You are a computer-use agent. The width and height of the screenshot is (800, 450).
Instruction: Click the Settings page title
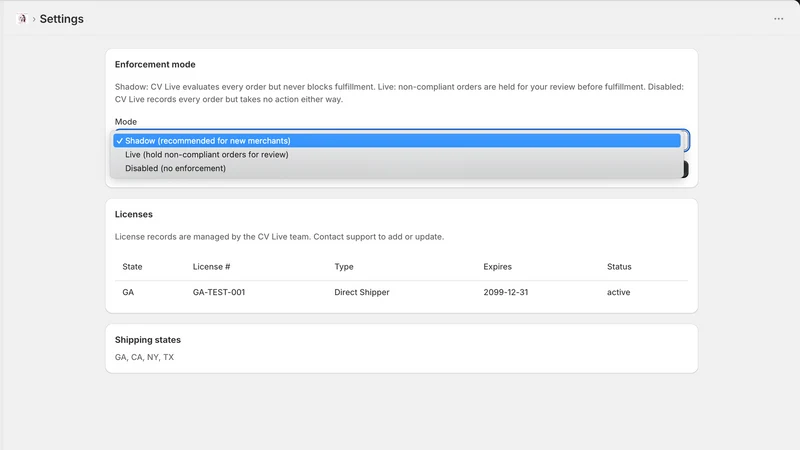point(62,19)
